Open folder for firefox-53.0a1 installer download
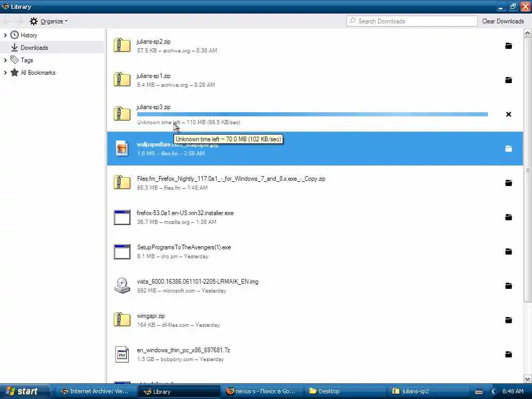 point(508,217)
